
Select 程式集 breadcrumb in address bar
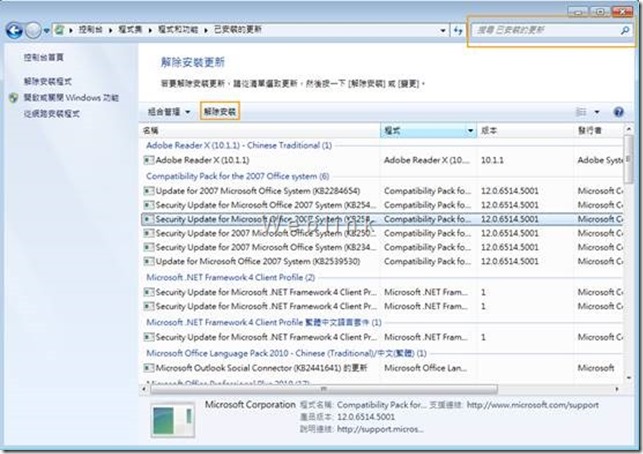click(130, 30)
